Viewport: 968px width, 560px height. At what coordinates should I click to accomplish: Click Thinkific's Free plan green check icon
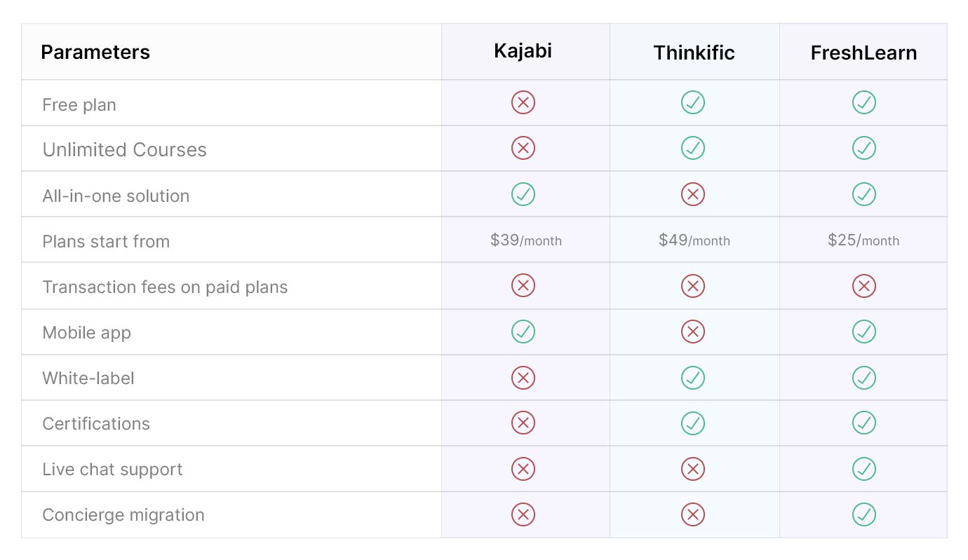[x=692, y=103]
